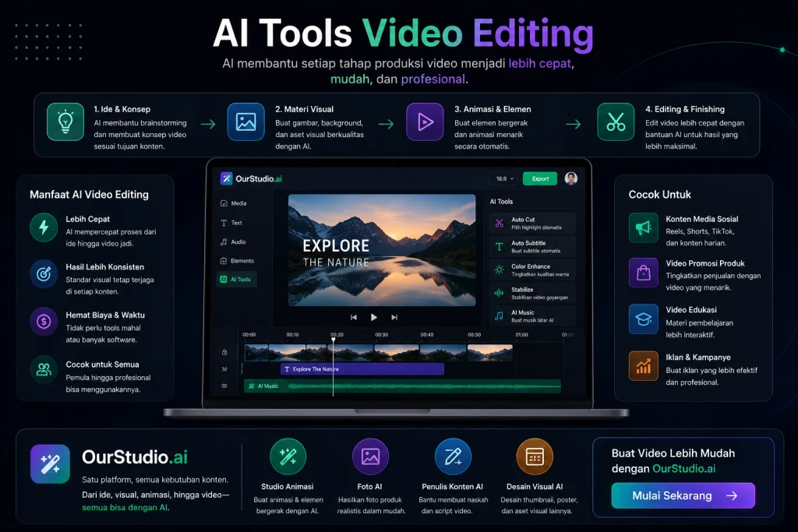
Task: Click the Cocok Untuk heading
Action: [659, 194]
